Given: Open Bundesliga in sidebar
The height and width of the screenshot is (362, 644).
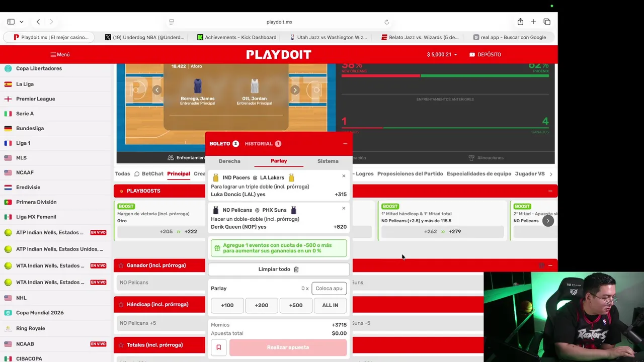Looking at the screenshot, I should (30, 128).
